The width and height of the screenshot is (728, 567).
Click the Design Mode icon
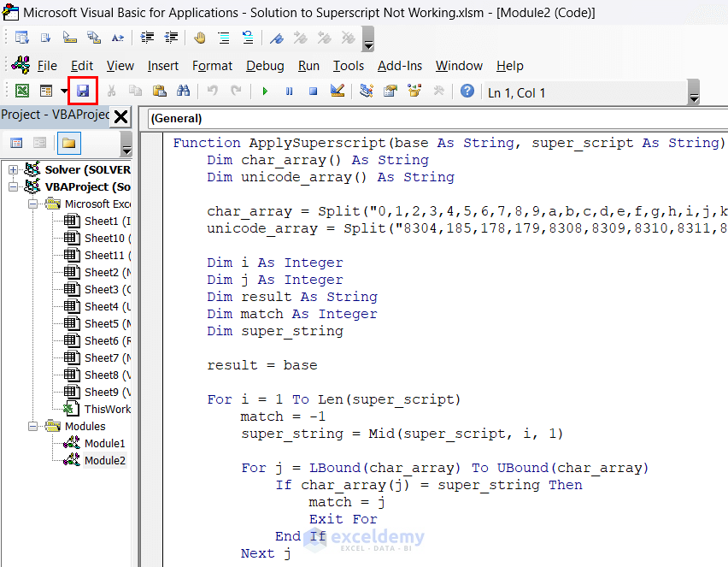pyautogui.click(x=338, y=91)
